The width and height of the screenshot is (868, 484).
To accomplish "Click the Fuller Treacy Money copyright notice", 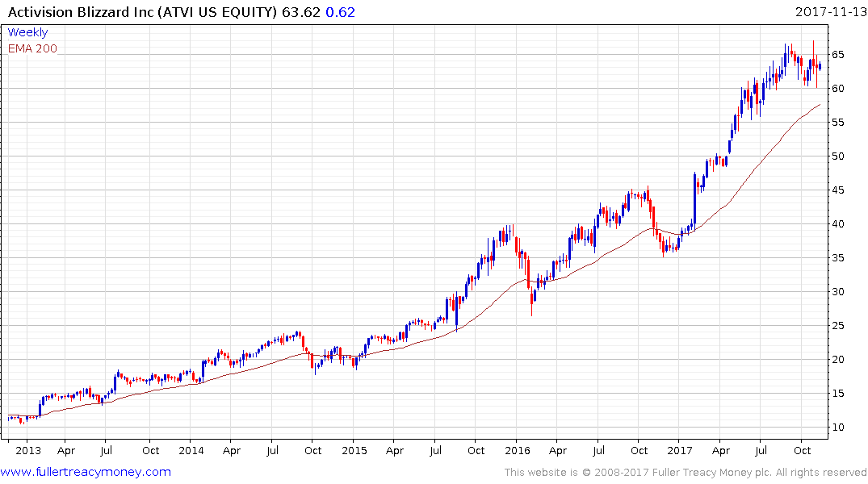I will click(686, 473).
